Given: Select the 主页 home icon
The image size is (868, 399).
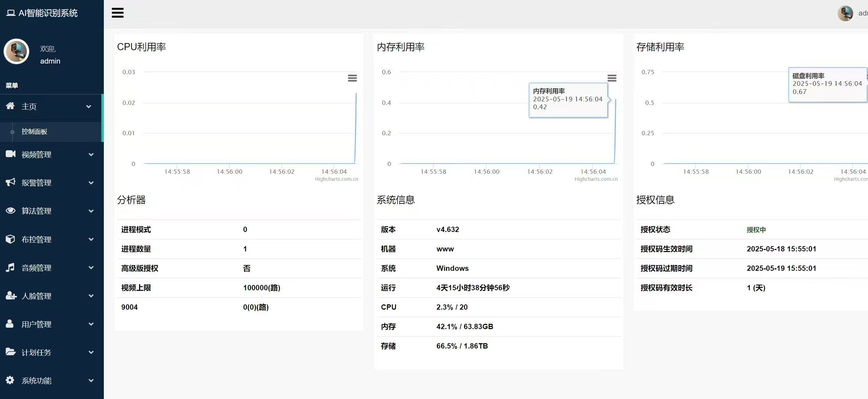Looking at the screenshot, I should click(x=11, y=106).
